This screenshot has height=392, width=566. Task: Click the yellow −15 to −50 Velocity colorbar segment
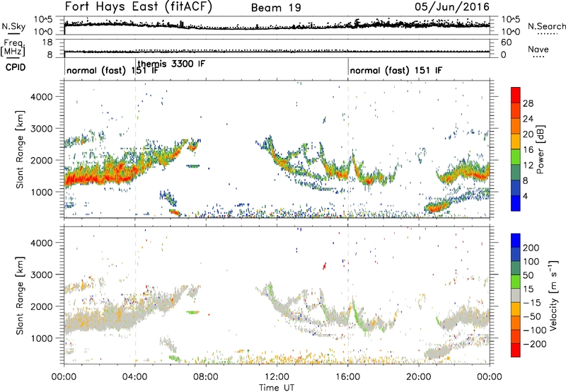tap(516, 309)
